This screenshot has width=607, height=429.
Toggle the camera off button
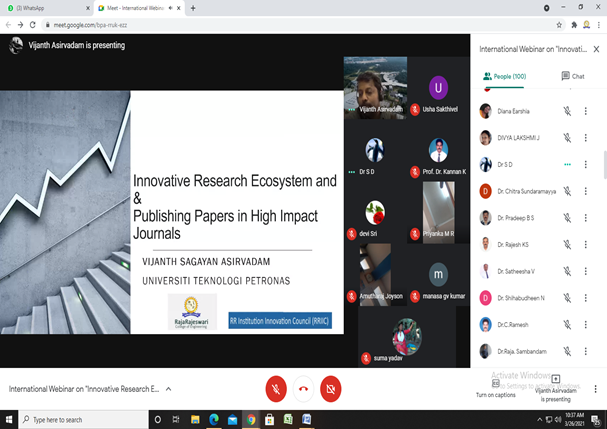[x=331, y=389]
